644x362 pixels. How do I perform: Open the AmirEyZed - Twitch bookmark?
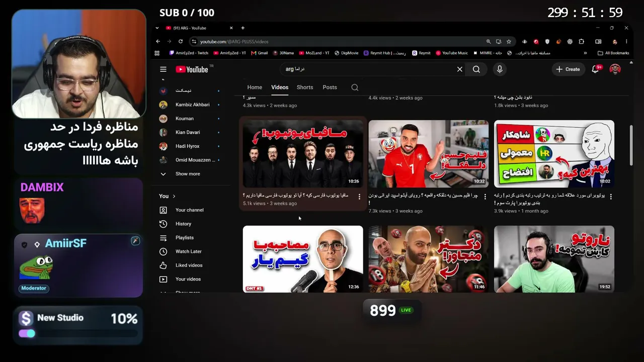(189, 53)
